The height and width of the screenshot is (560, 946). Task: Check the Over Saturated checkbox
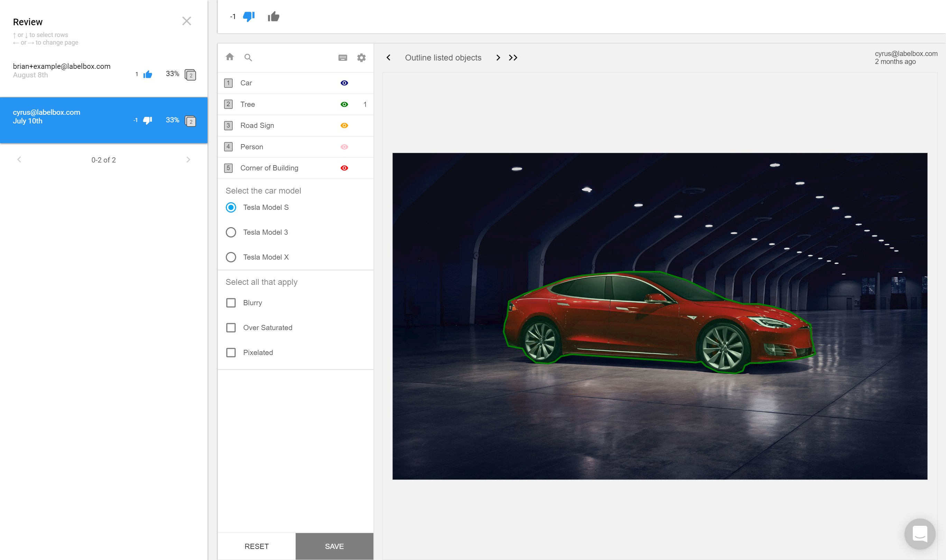[x=231, y=328]
